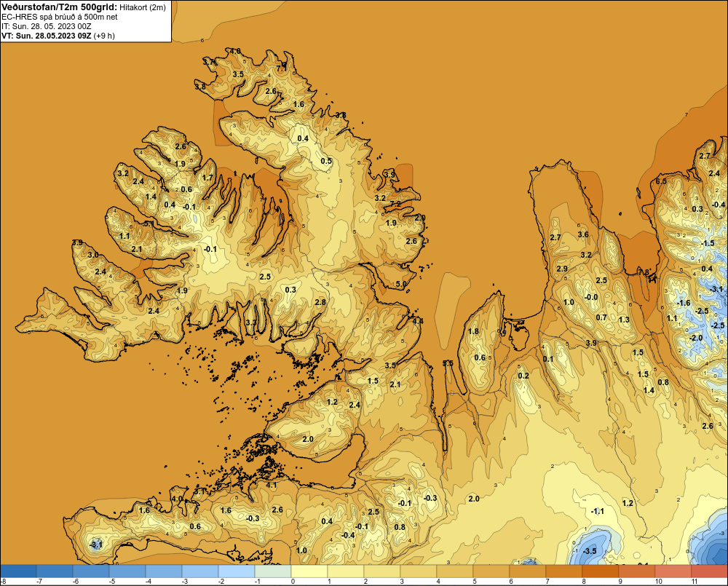Click the "0.2" temperature value
Screen dimensions: 728x586
[x=523, y=376]
